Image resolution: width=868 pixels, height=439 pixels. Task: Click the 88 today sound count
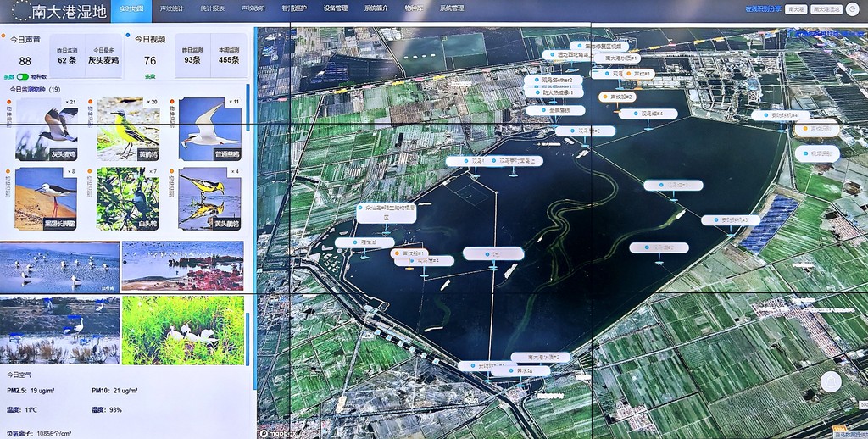coord(25,61)
